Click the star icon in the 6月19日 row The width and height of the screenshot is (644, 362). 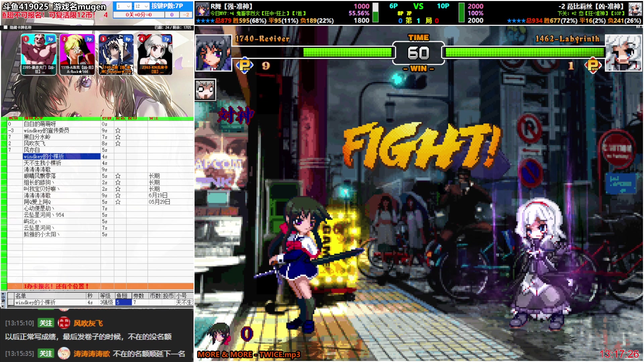click(x=118, y=195)
